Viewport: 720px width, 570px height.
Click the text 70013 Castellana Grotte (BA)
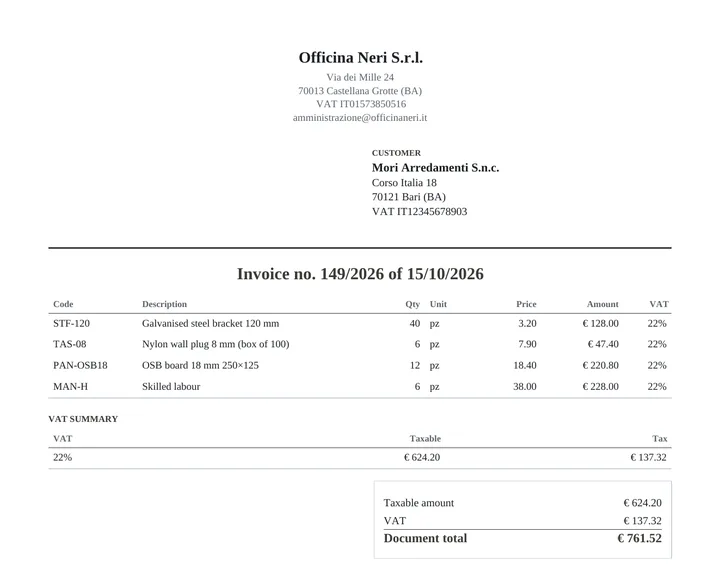click(360, 91)
